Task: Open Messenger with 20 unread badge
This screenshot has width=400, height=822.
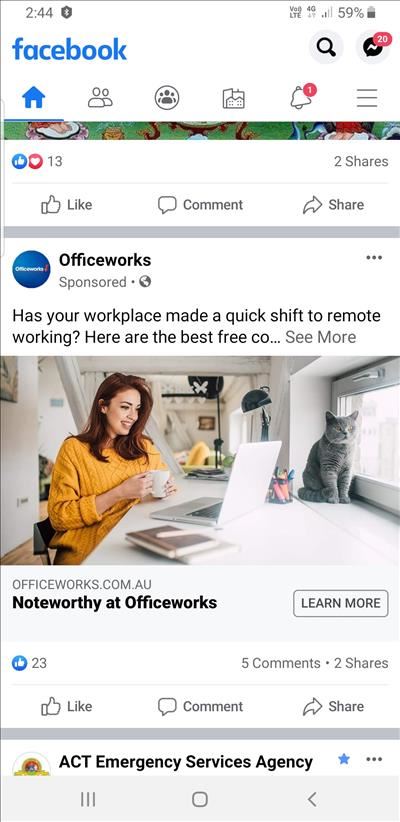Action: [373, 48]
